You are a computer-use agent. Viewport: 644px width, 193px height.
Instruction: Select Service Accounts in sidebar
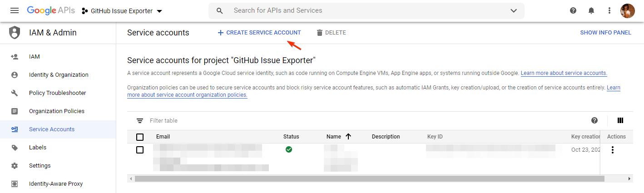58,129
